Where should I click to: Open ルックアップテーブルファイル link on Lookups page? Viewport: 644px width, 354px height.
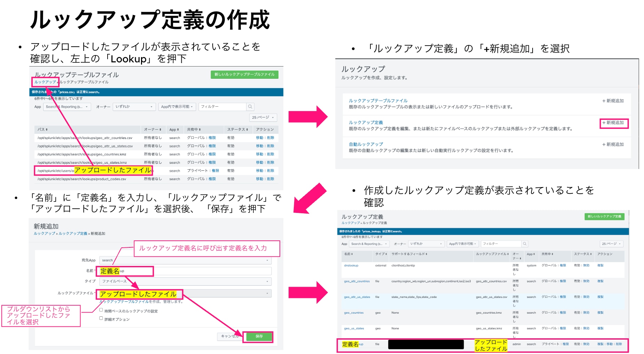(378, 101)
